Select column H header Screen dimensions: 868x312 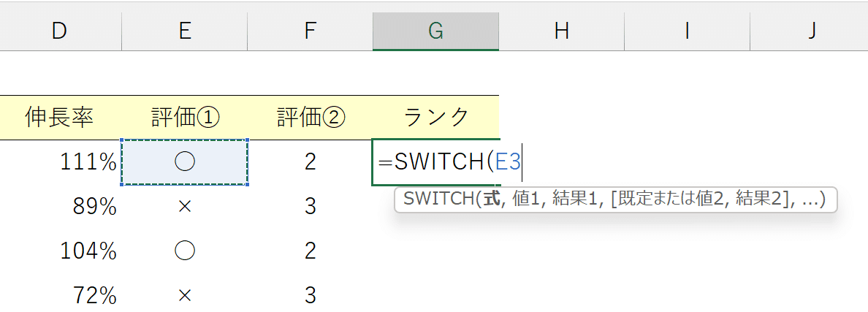click(x=561, y=31)
